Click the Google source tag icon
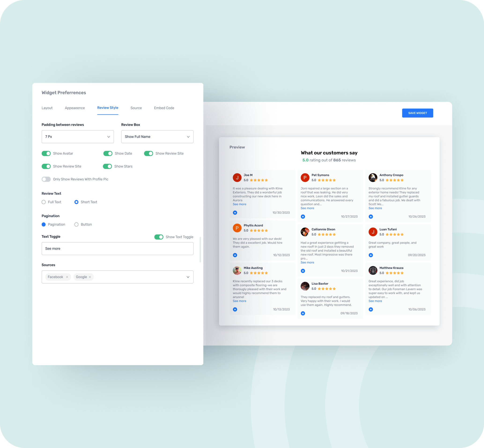Screen dimensions: 484x448 90,277
